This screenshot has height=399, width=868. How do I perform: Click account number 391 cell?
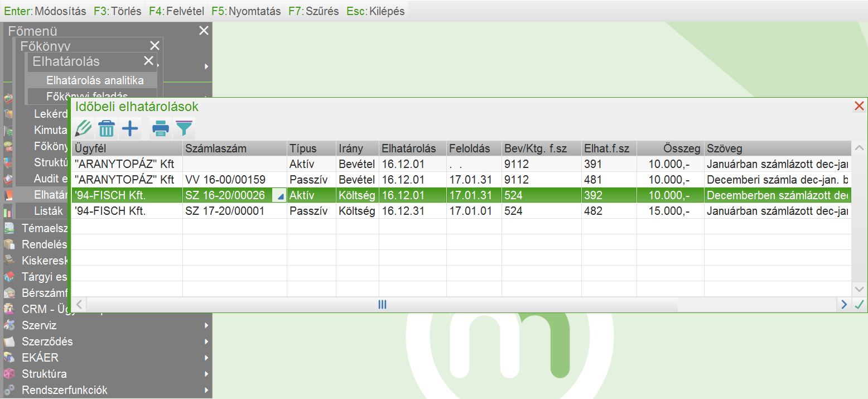click(x=609, y=164)
